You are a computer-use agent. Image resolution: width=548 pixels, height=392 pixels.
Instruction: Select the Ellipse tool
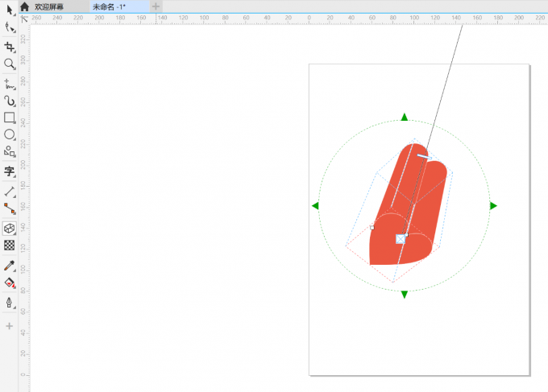point(10,134)
